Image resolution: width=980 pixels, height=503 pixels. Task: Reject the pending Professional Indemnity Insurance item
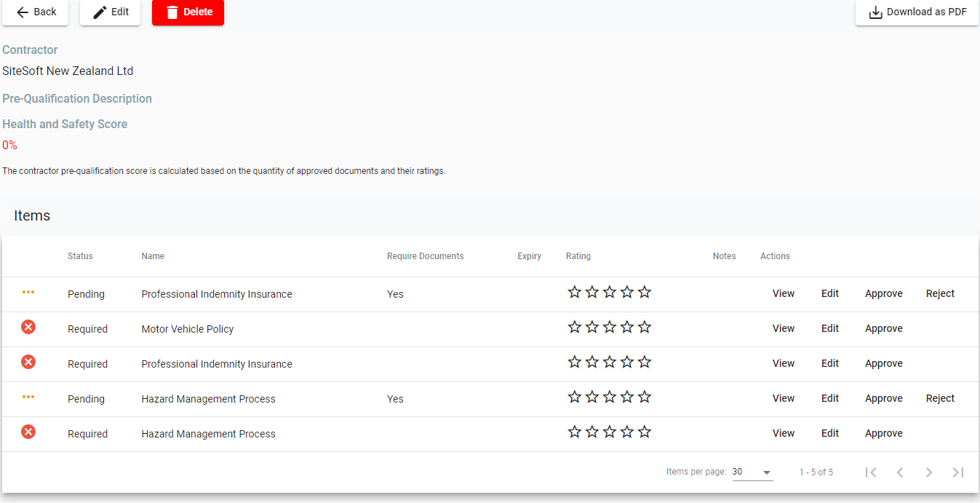point(940,294)
